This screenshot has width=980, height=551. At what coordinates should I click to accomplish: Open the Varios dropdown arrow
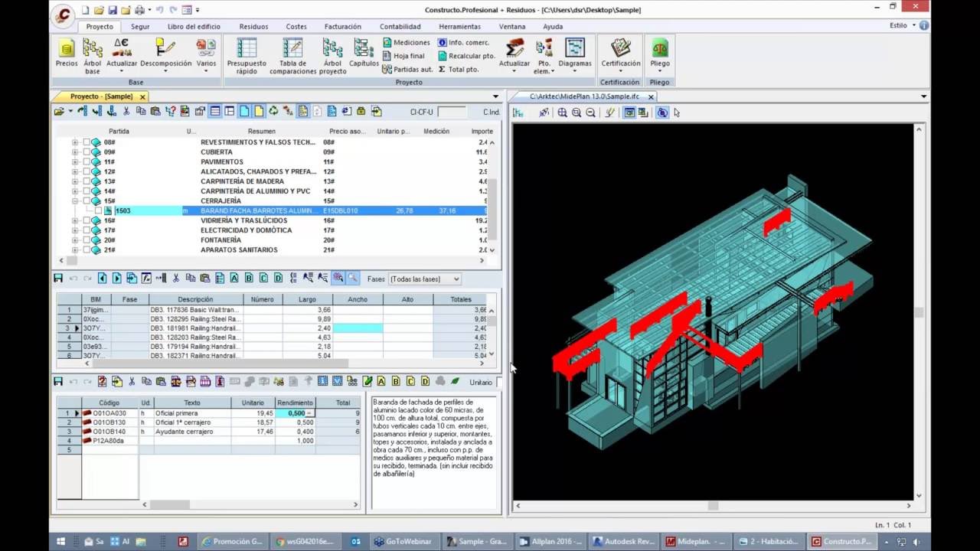click(206, 72)
